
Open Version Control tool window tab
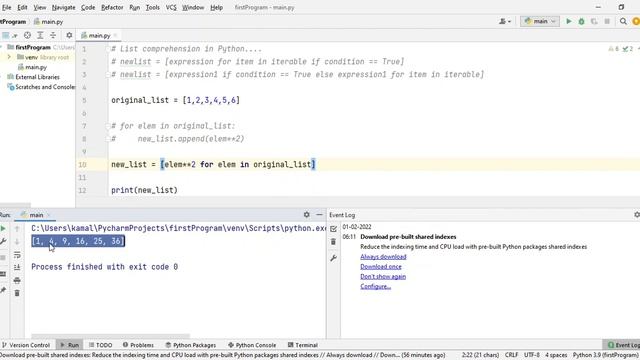click(x=26, y=345)
